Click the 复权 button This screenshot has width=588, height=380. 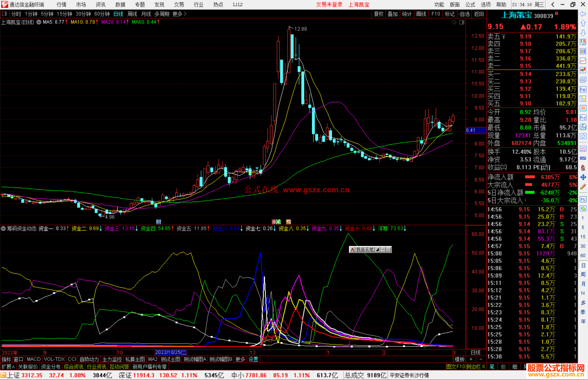pyautogui.click(x=378, y=14)
